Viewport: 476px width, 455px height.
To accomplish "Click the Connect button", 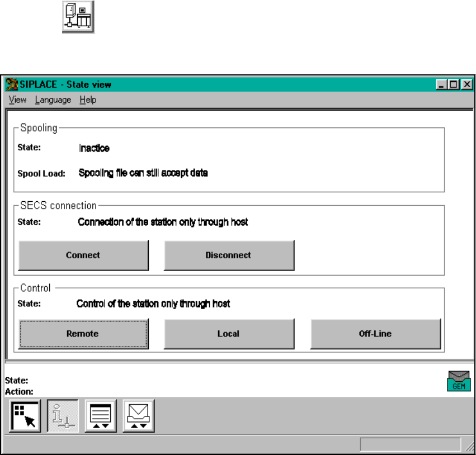I will click(x=83, y=255).
